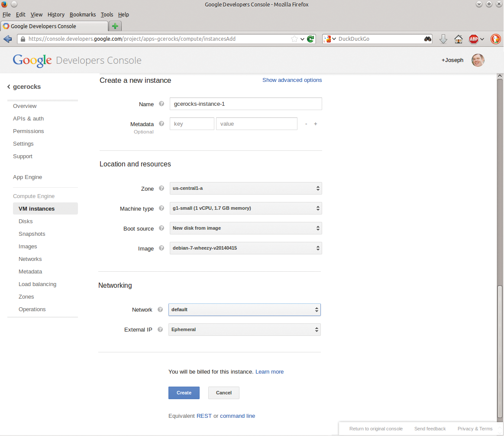Open APIs & auth in sidebar
Screen dimensions: 504x436
click(x=28, y=118)
